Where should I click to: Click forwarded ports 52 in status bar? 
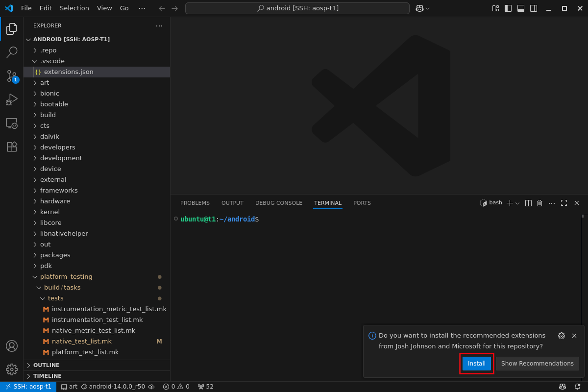206,387
